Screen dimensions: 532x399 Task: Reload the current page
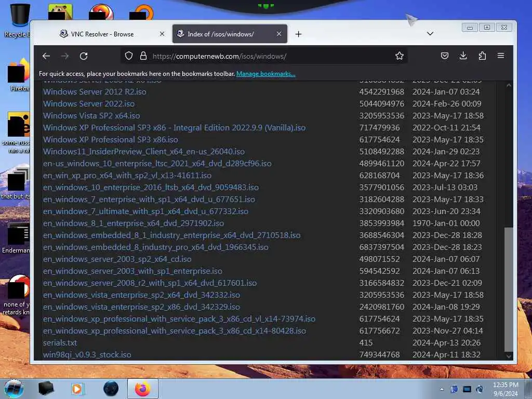tap(84, 56)
